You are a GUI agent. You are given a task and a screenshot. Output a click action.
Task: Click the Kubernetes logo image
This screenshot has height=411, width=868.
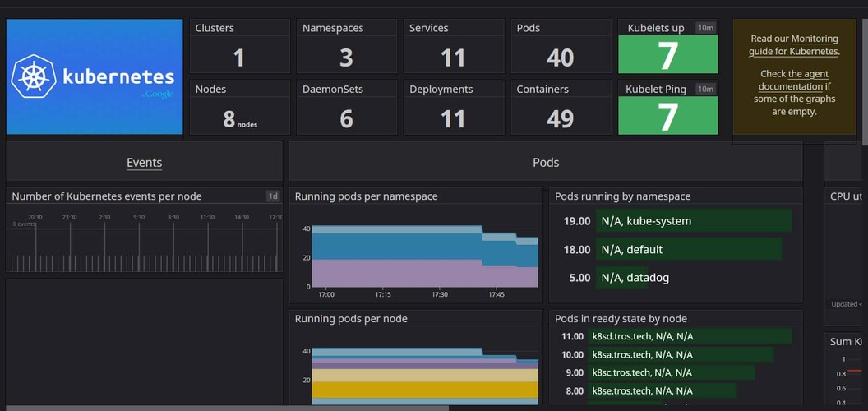[x=94, y=76]
